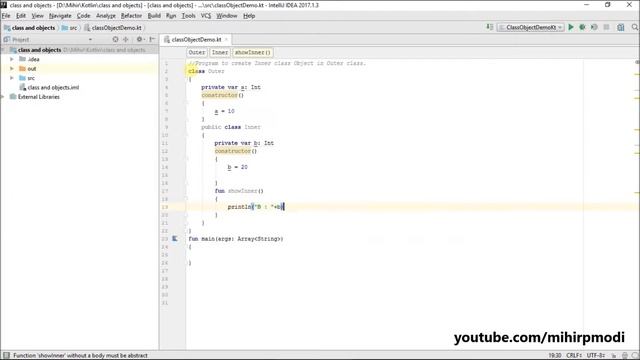Image resolution: width=640 pixels, height=360 pixels.
Task: Toggle tool window buttons in status bar corner
Action: [x=6, y=356]
